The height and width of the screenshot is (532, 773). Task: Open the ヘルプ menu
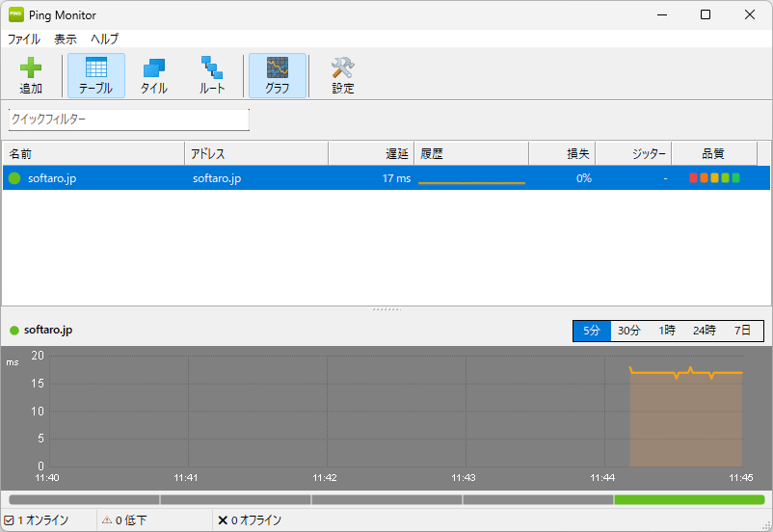[104, 40]
